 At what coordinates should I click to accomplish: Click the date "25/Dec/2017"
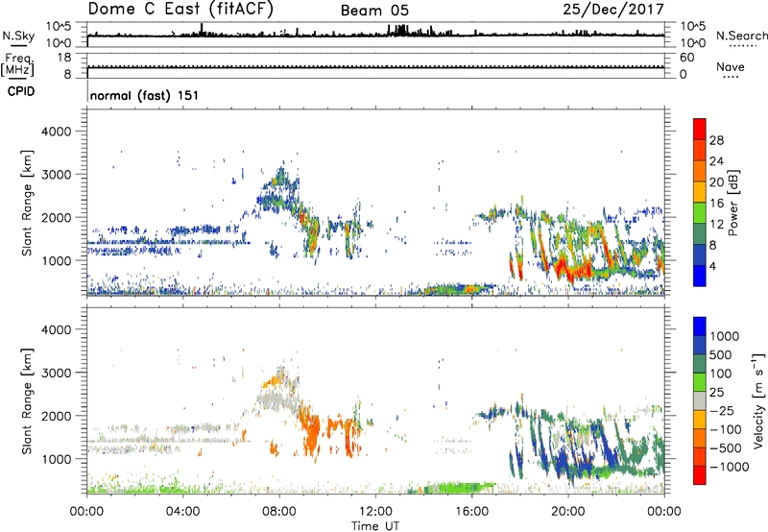613,9
